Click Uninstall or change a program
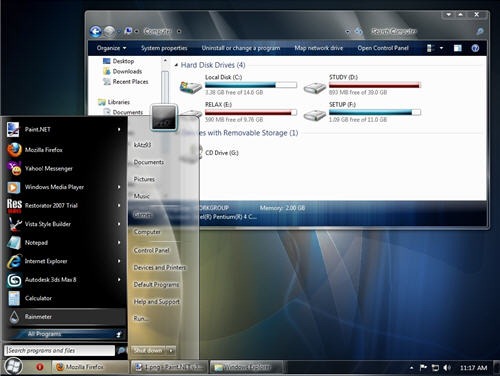 pos(241,48)
